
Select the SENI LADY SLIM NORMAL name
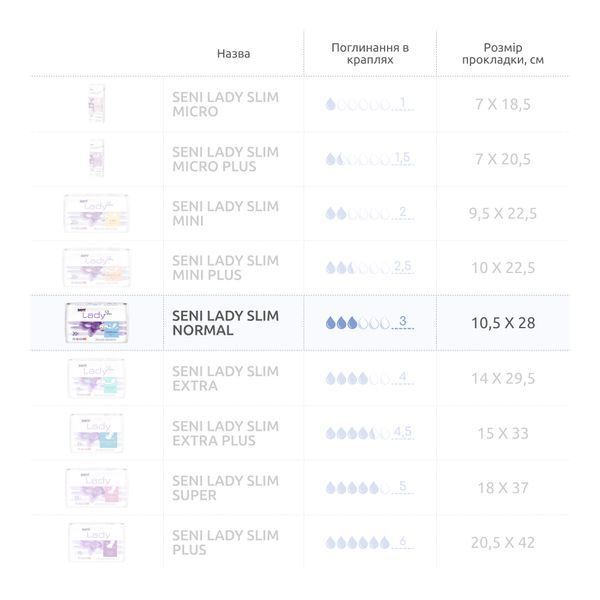click(225, 323)
